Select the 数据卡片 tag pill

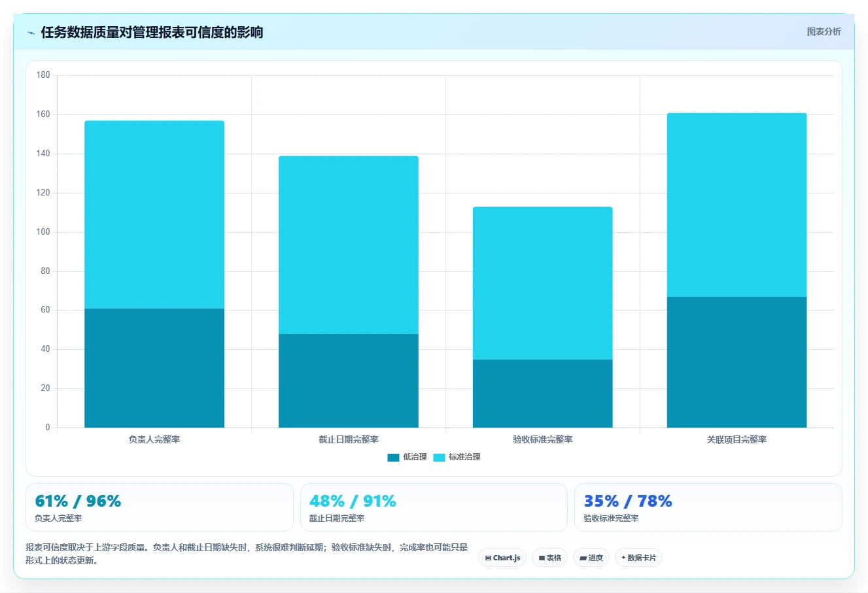(638, 558)
